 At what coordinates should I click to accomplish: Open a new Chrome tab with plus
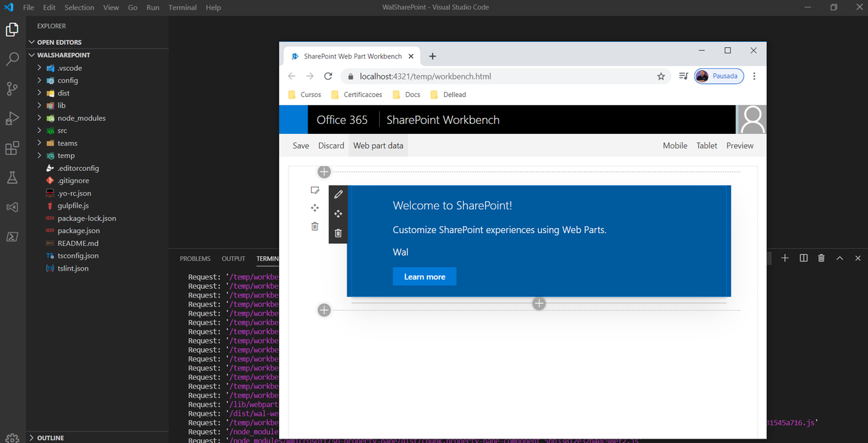click(x=433, y=56)
